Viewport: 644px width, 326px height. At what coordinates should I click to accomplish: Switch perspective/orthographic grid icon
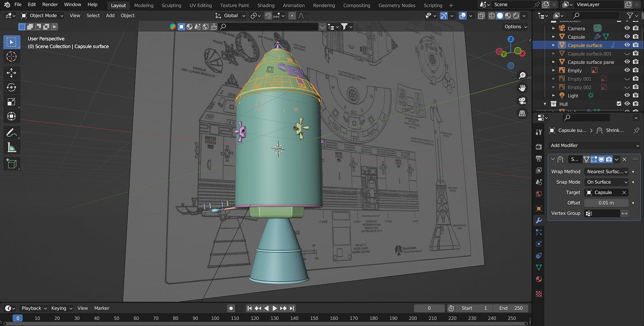[x=522, y=113]
